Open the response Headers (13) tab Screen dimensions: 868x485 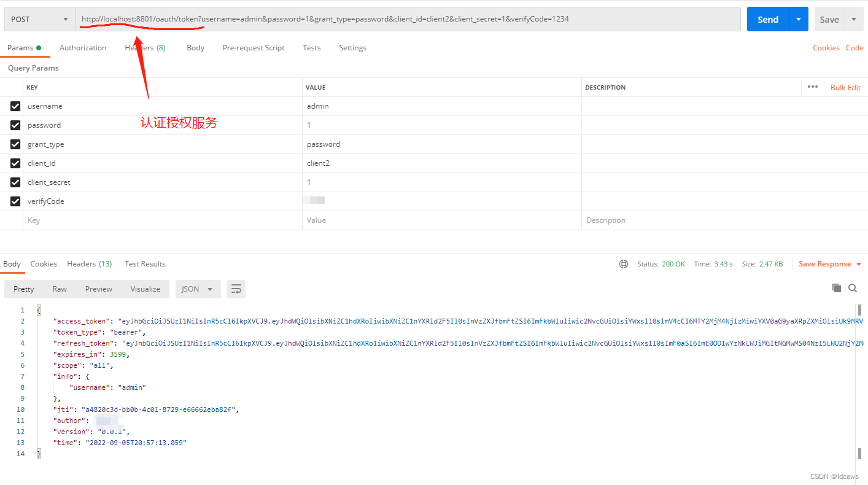click(x=90, y=264)
